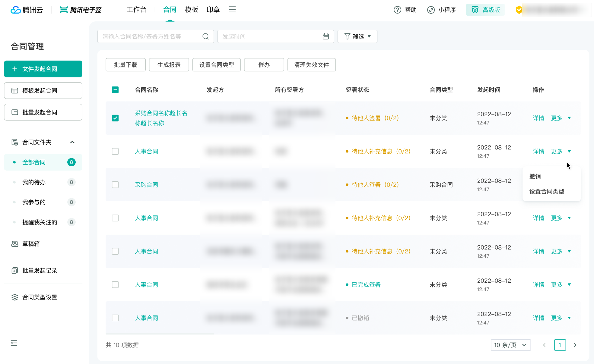Click the 批量发起记录 icon
Screen dimensions: 594x364
pos(15,271)
